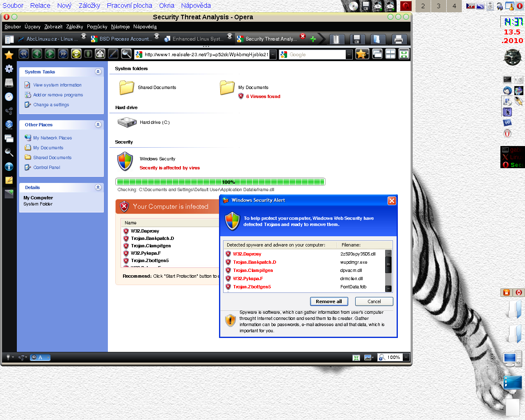
Task: Open the Control Panel link
Action: [47, 167]
